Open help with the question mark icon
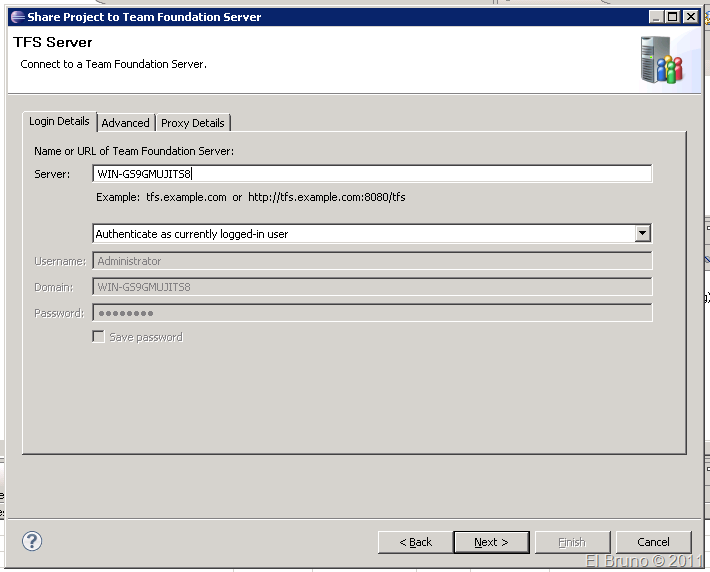 click(x=32, y=541)
